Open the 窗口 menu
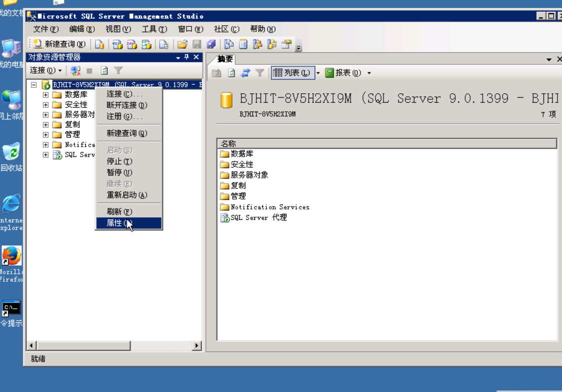 click(190, 29)
